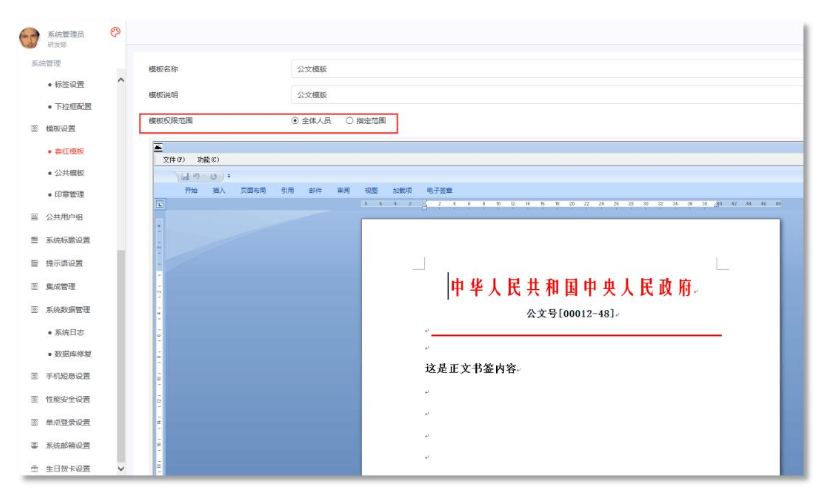Open 下拉框配置 in the sidebar
The image size is (814, 492).
coord(73,106)
